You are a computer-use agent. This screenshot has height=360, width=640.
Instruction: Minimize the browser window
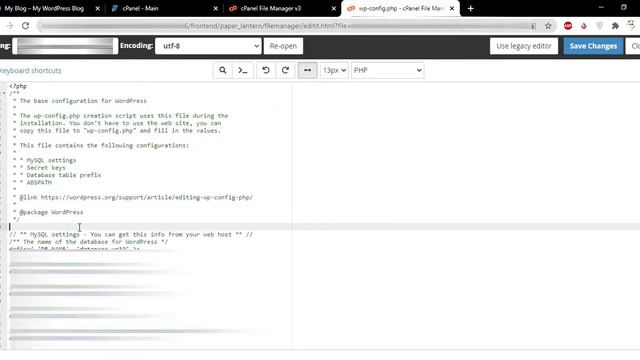(601, 7)
